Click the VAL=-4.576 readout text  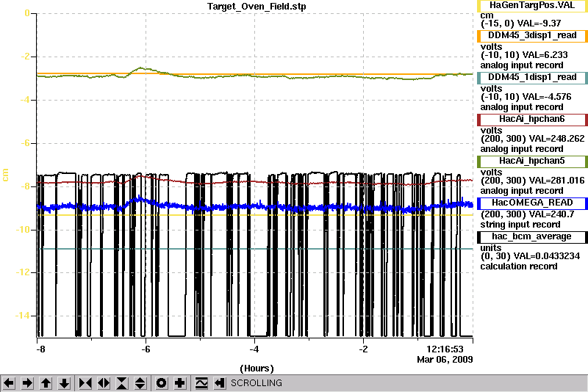[x=547, y=97]
